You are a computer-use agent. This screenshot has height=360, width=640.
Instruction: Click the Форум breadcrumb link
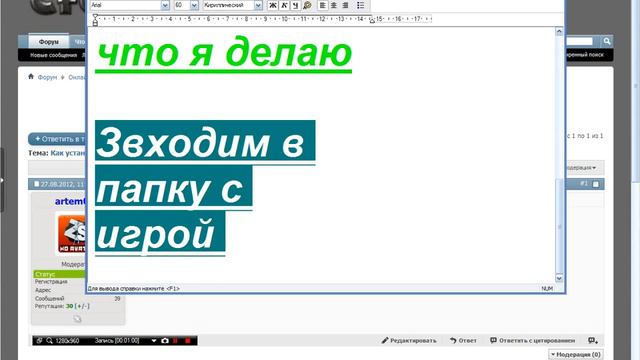coord(47,77)
